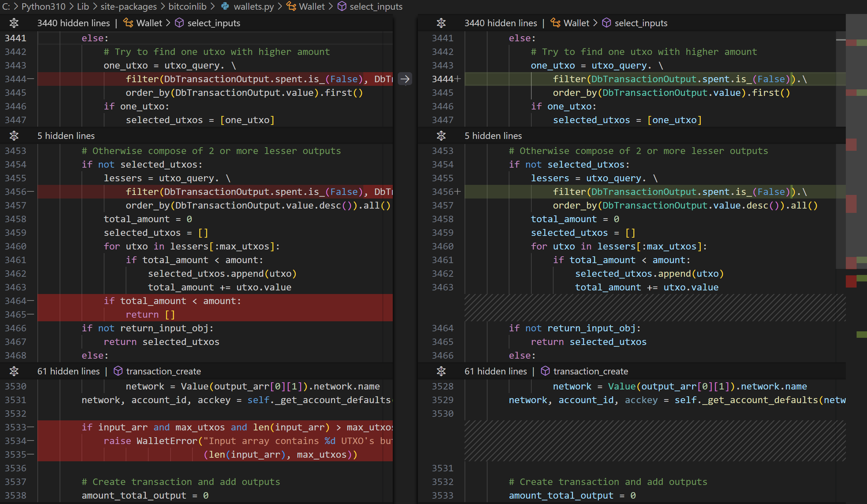
Task: Toggle the 61 hidden lines right panel
Action: 441,371
